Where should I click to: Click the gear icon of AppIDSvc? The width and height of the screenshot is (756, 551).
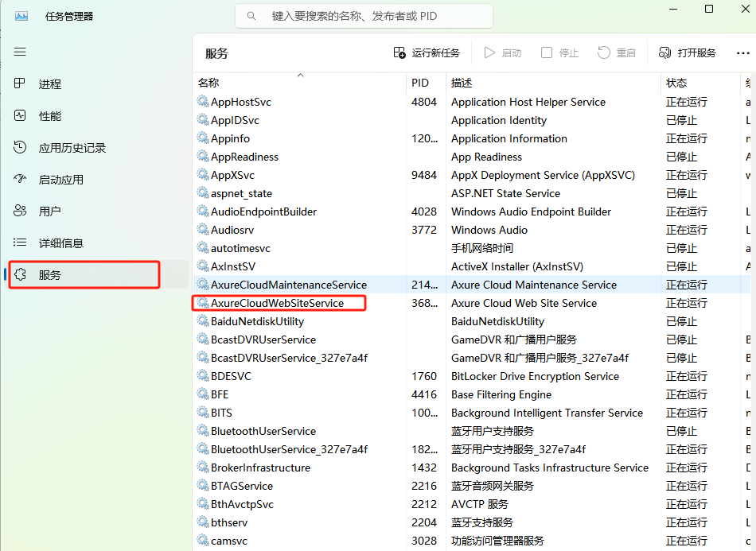[203, 120]
